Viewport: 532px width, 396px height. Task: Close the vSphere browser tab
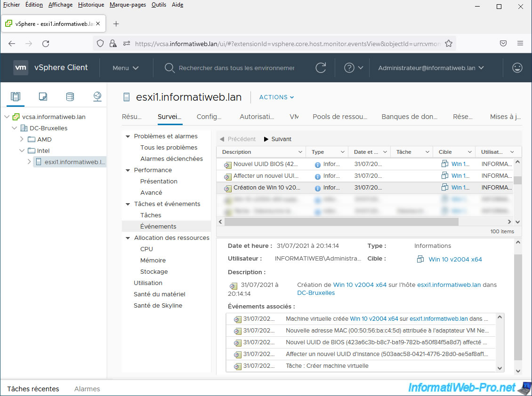coord(98,24)
